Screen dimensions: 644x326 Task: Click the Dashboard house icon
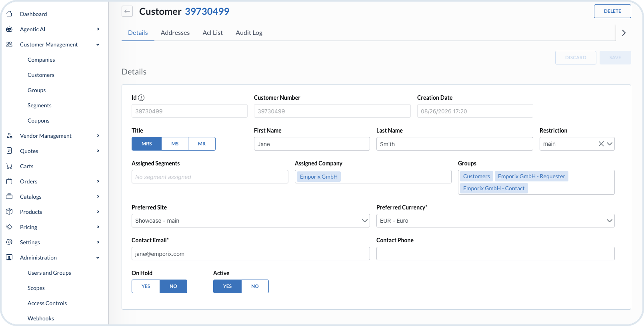[x=9, y=14]
